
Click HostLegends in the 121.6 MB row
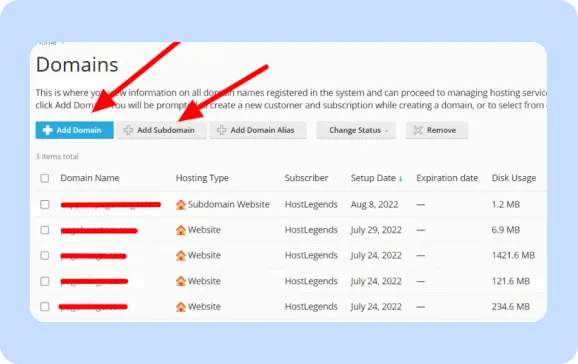311,281
